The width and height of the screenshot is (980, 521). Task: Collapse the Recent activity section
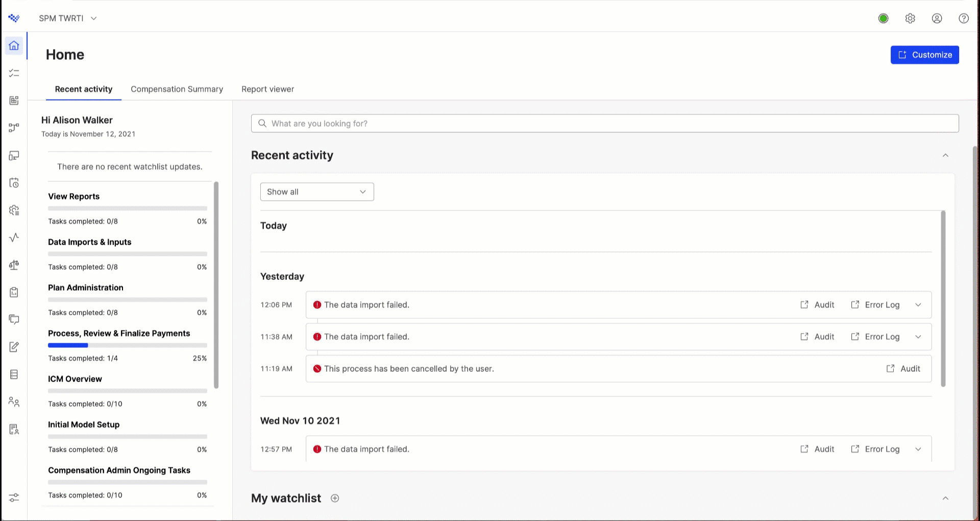[945, 155]
